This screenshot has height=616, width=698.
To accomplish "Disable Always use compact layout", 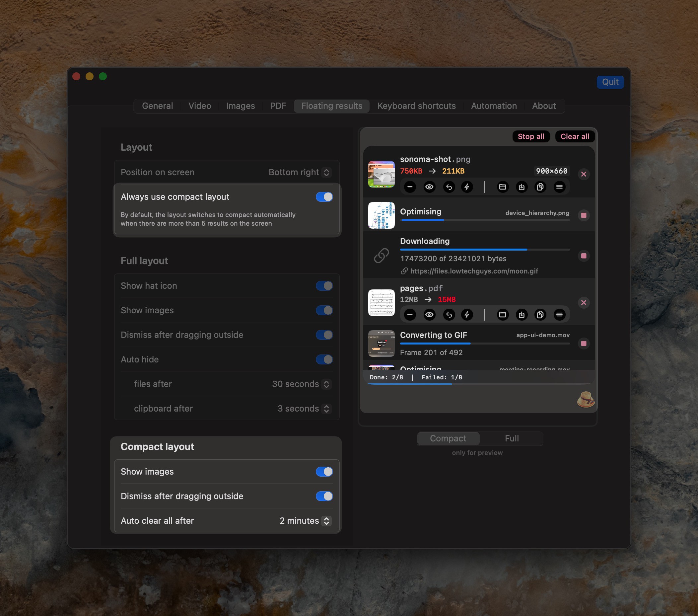I will [x=324, y=197].
